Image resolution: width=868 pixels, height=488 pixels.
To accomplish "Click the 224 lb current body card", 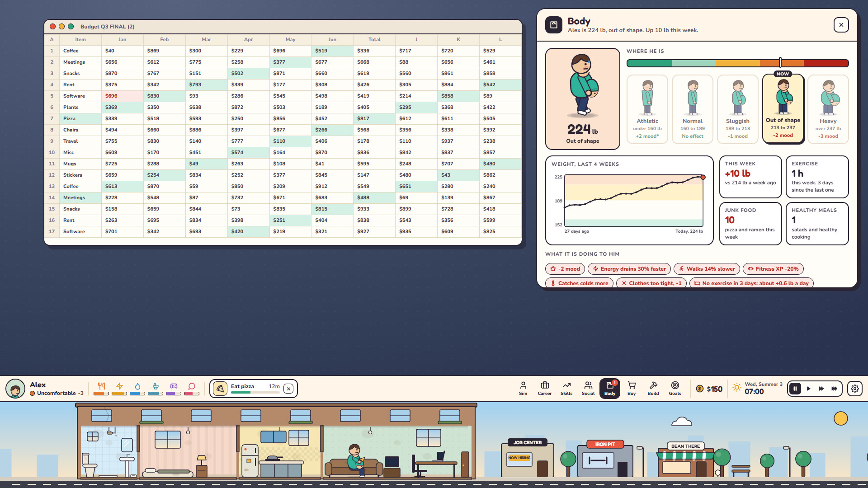I will pos(583,99).
